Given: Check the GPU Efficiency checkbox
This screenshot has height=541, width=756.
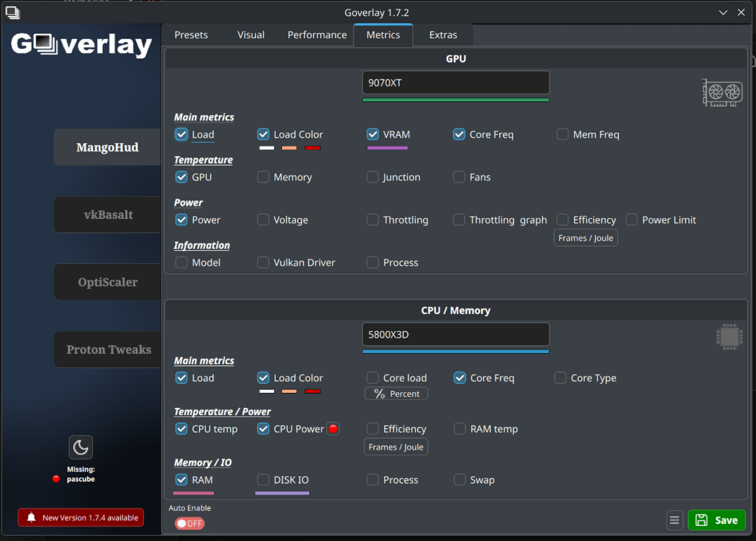Looking at the screenshot, I should pyautogui.click(x=562, y=220).
